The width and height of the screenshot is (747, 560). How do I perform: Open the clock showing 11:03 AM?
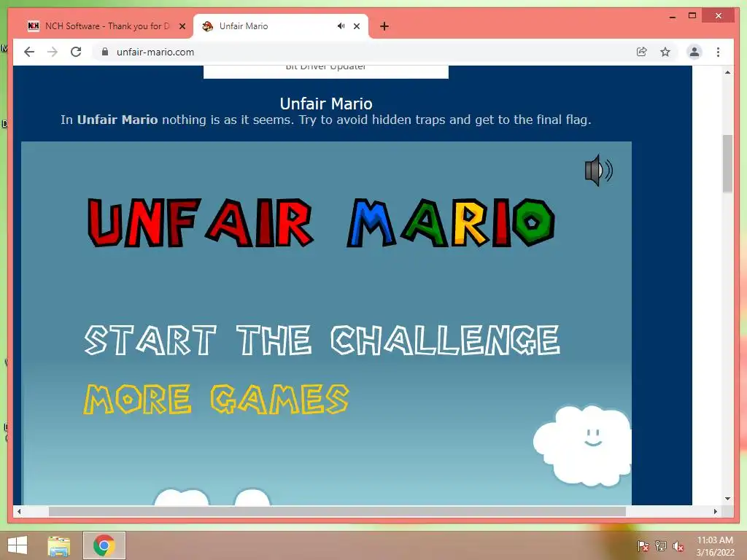[715, 546]
